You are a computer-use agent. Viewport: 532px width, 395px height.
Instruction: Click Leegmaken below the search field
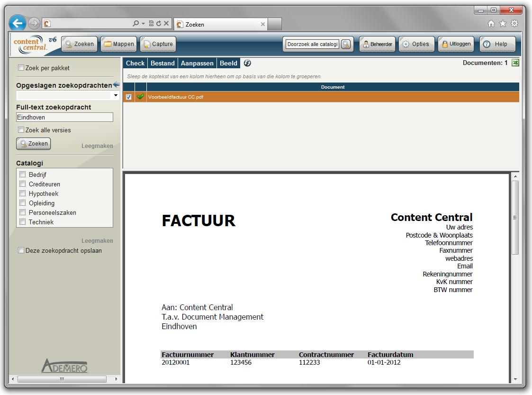pyautogui.click(x=97, y=146)
